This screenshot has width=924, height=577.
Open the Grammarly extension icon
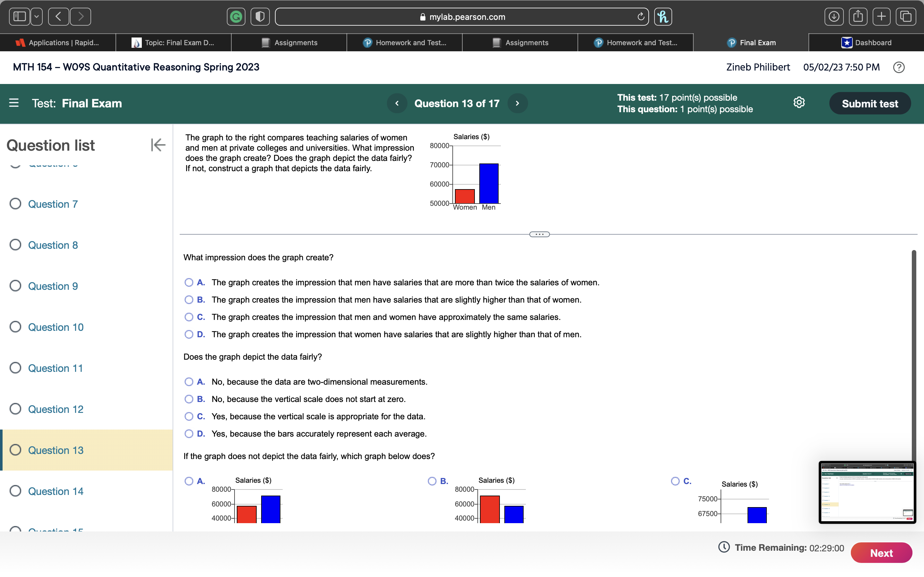pyautogui.click(x=236, y=16)
